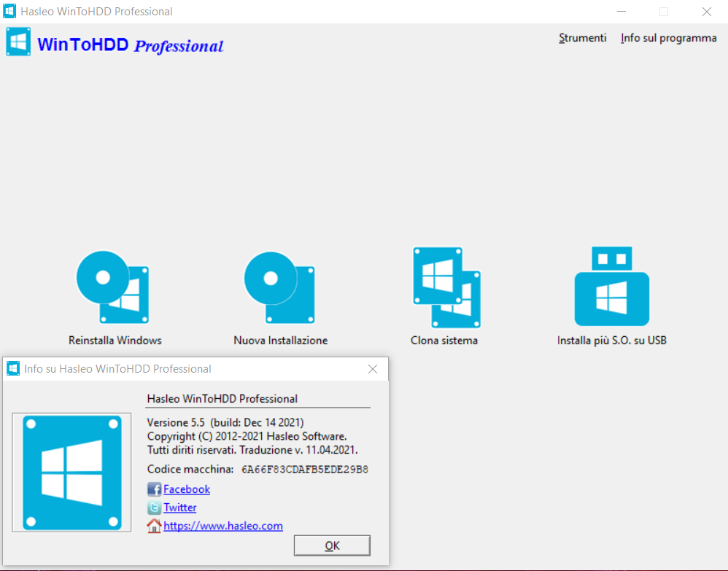Click the Reinstalla Windows disc icon
Viewport: 728px width, 571px height.
coord(113,287)
